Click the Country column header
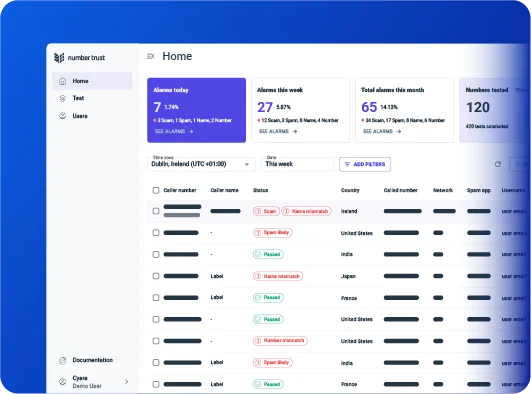Screen dimensions: 531x394 [350, 190]
